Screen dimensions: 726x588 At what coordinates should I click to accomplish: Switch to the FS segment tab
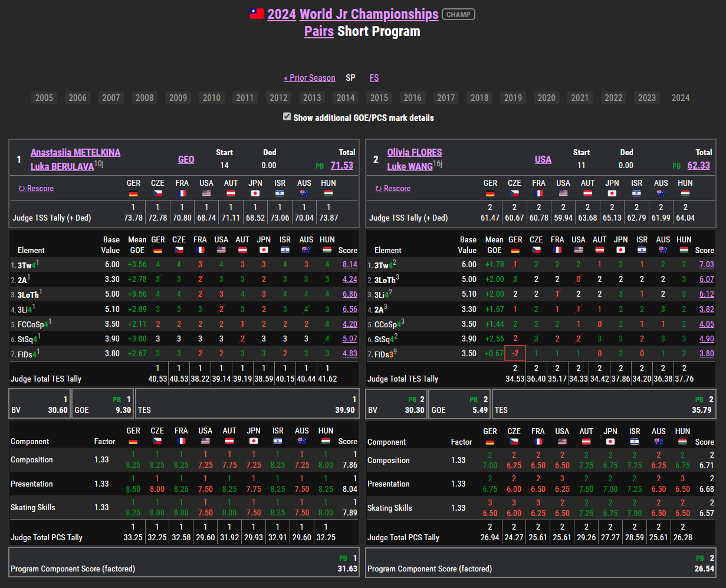coord(374,78)
